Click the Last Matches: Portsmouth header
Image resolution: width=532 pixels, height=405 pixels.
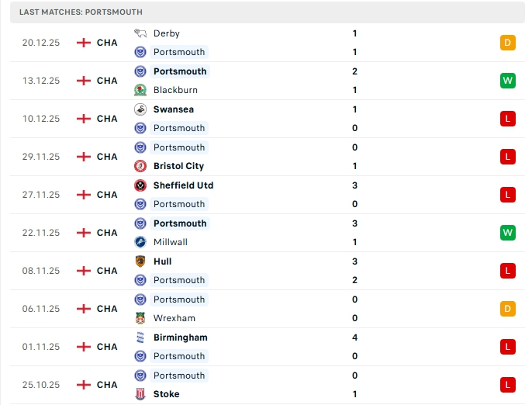point(81,12)
